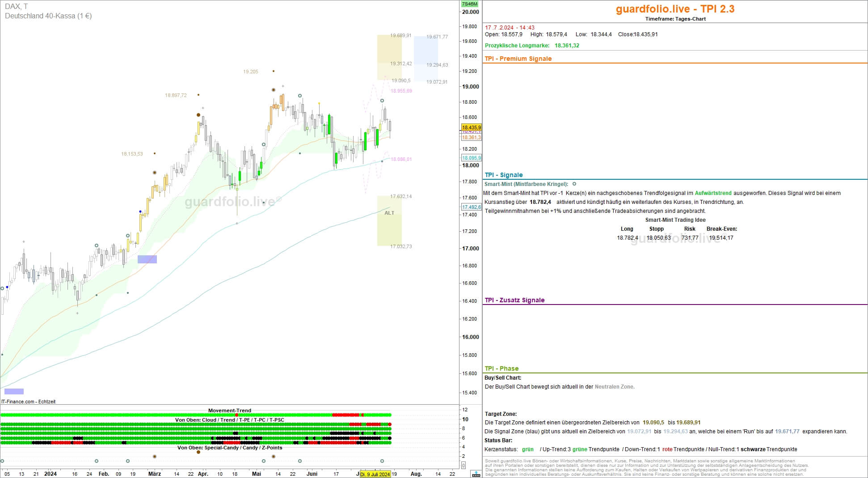Select the yellow 18.435,9 current price tag
Viewport: 868px width, 478px height.
pos(471,127)
